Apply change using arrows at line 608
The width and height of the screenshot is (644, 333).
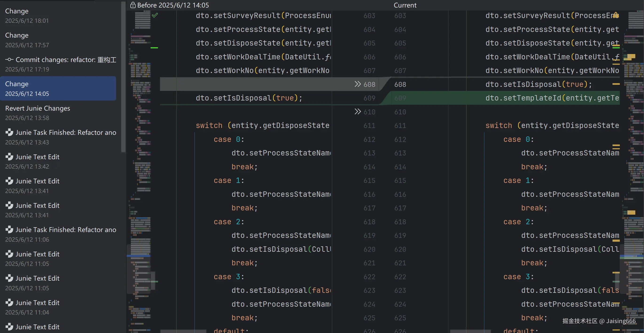coord(358,84)
